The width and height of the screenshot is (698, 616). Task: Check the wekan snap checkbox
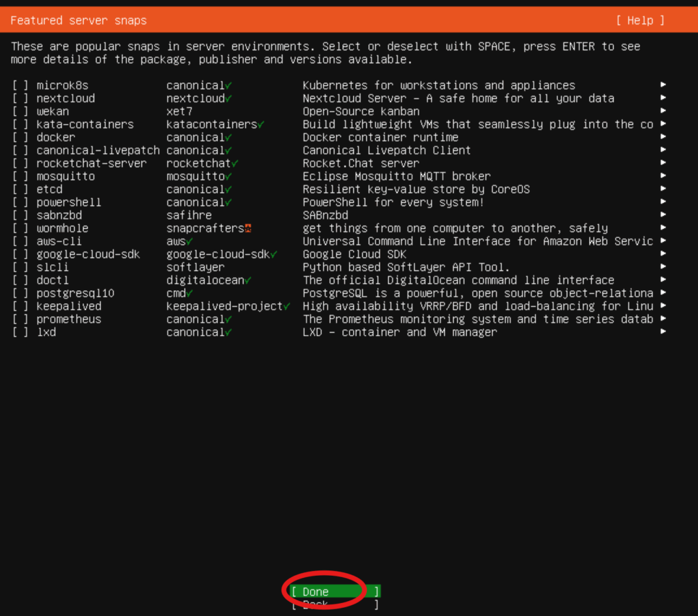pos(20,111)
